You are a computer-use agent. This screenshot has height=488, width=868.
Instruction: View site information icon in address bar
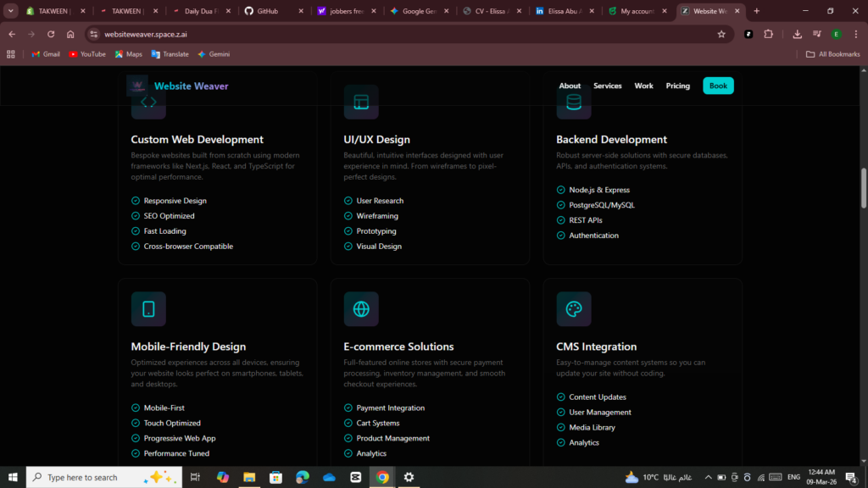pos(94,34)
